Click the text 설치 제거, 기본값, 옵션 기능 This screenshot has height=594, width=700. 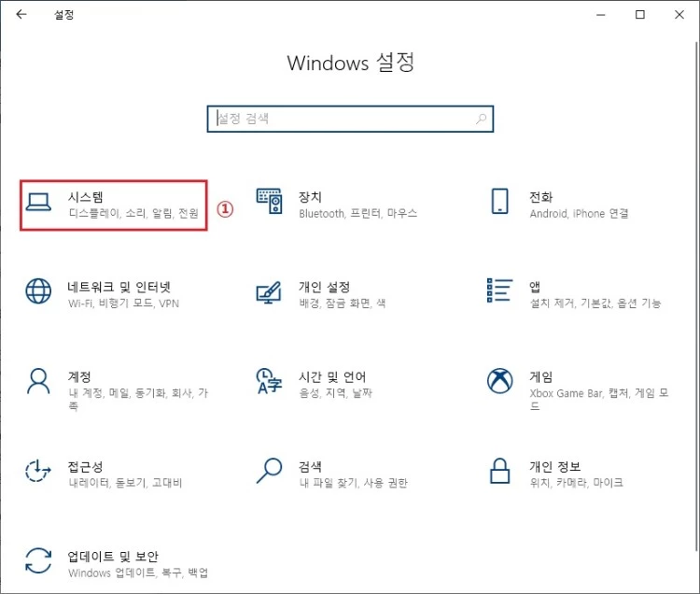tap(595, 304)
